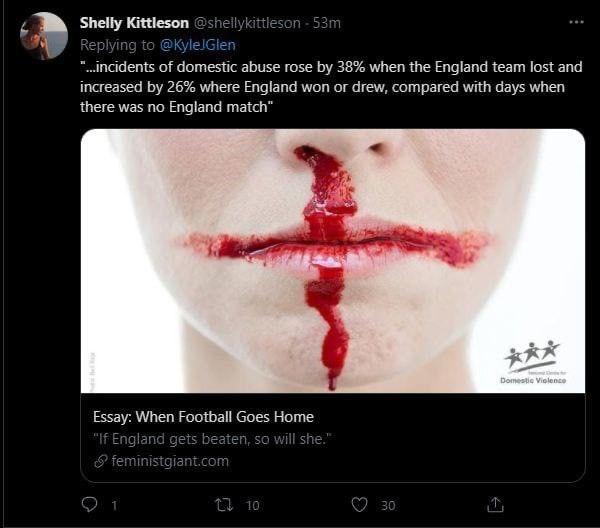Click the retweet count of 10
The width and height of the screenshot is (600, 528).
[253, 506]
